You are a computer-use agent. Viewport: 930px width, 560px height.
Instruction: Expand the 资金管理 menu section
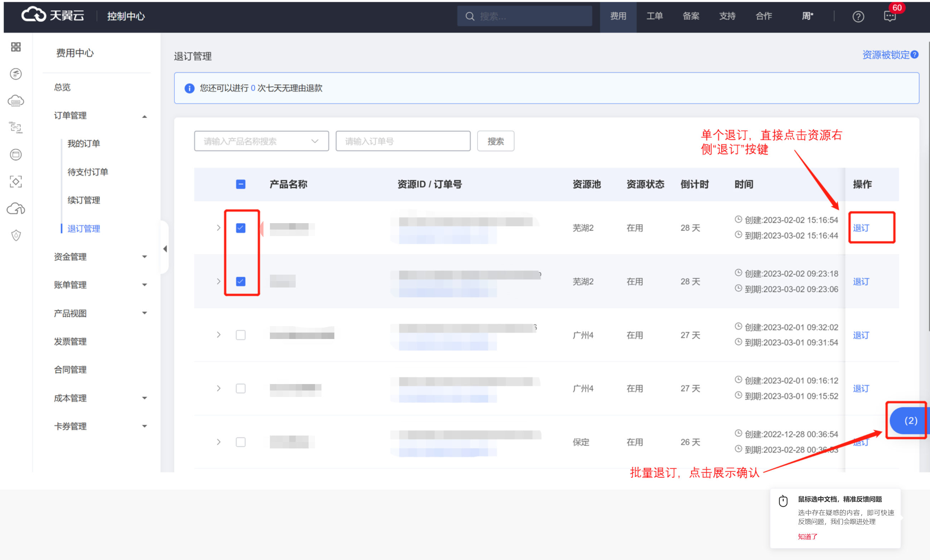(x=100, y=257)
